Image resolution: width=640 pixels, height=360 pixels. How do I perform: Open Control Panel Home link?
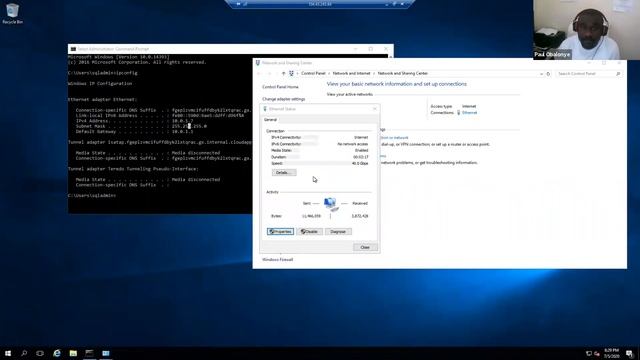tap(280, 87)
